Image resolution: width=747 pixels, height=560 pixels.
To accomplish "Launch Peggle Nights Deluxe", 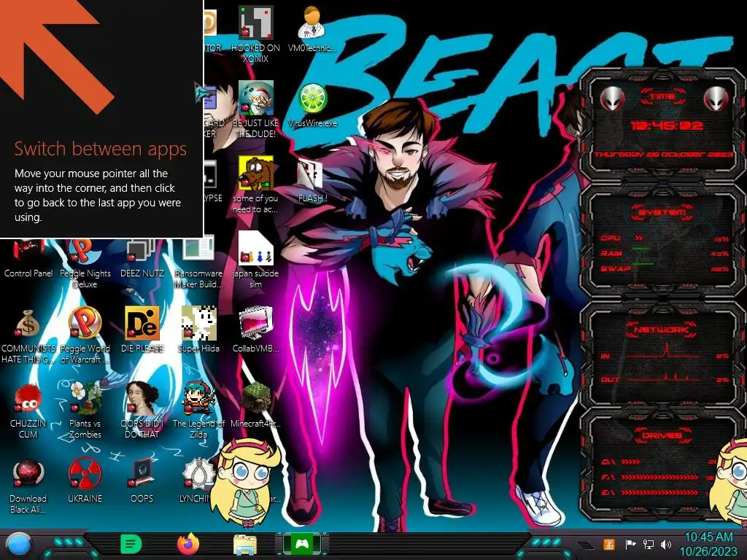I will point(85,262).
